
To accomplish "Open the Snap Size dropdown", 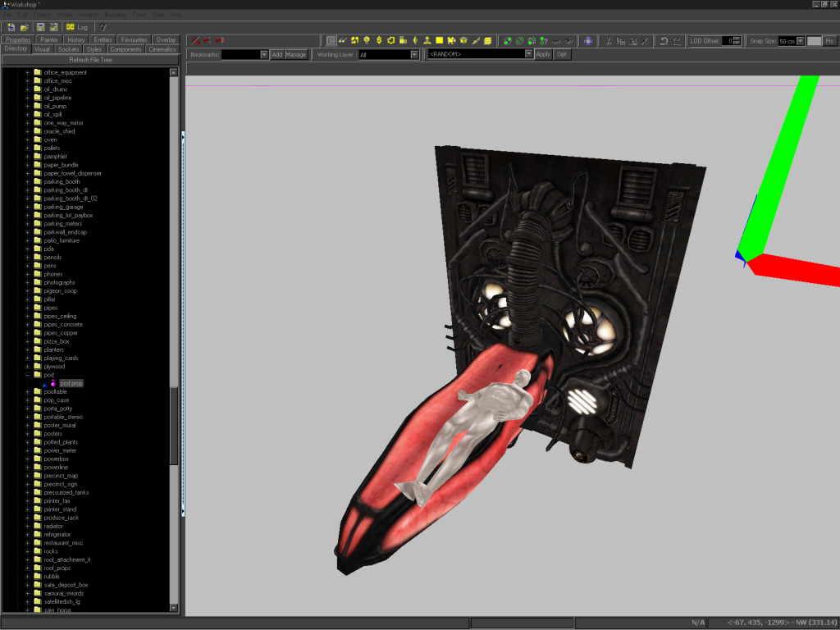I will click(x=801, y=41).
